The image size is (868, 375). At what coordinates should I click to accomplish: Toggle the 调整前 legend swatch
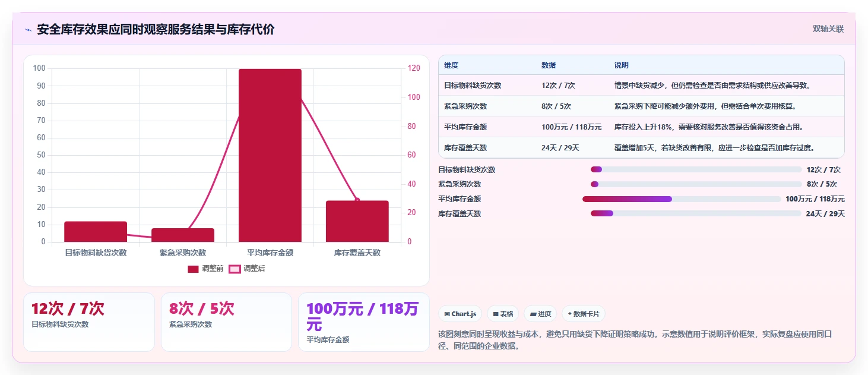tap(193, 269)
